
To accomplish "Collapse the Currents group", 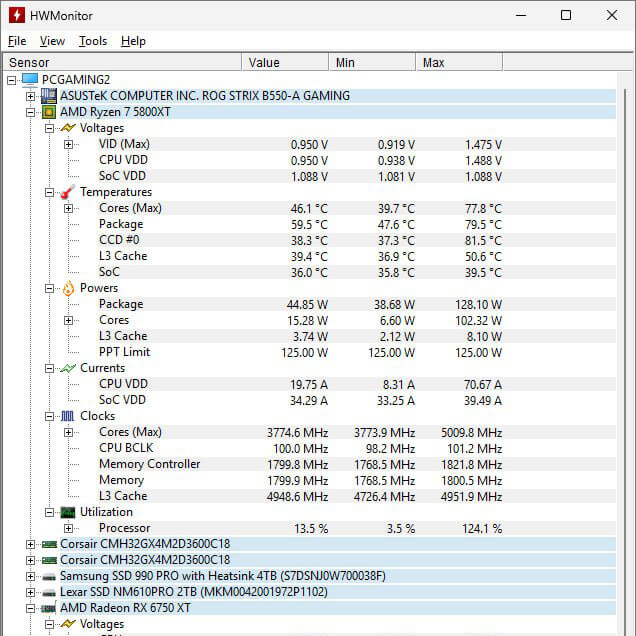I will pos(49,369).
